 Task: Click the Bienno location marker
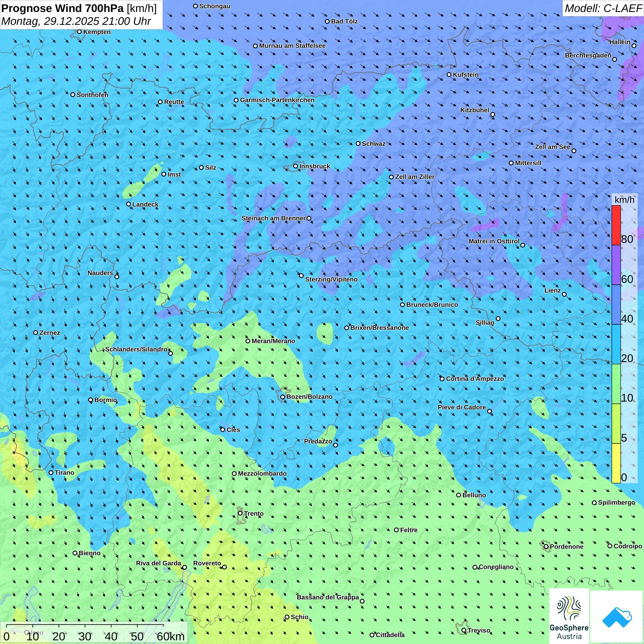[75, 553]
